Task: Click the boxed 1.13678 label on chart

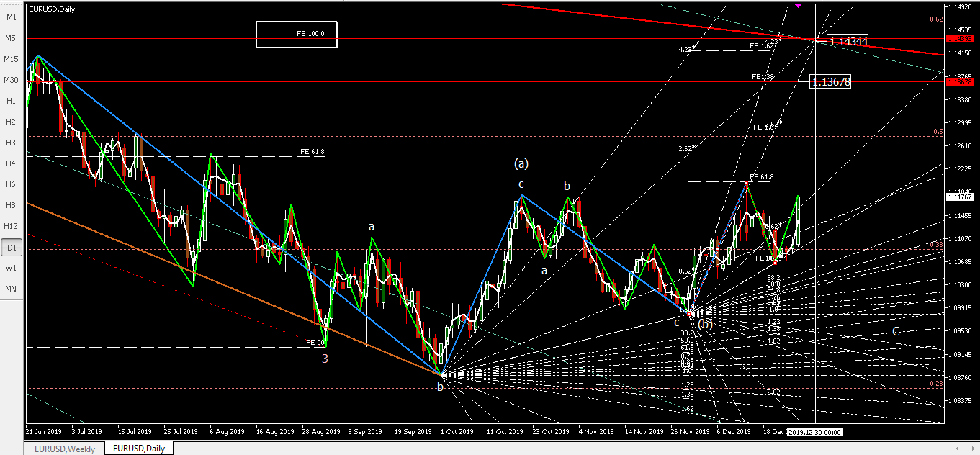Action: click(831, 82)
